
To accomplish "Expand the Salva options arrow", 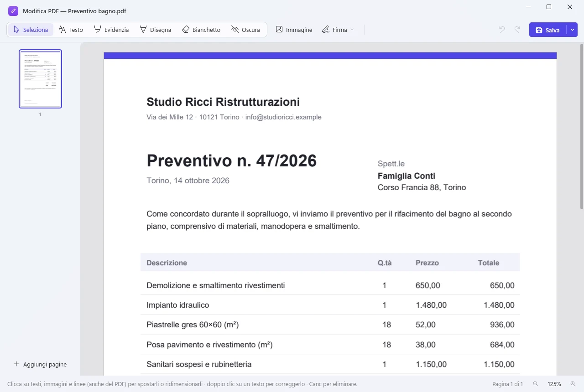I will 572,30.
